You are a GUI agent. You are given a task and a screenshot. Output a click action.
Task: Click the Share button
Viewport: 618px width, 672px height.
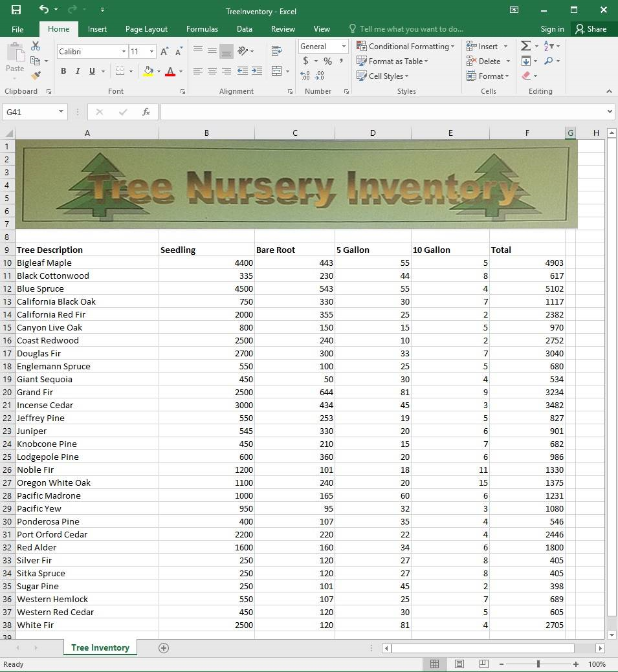[x=591, y=29]
